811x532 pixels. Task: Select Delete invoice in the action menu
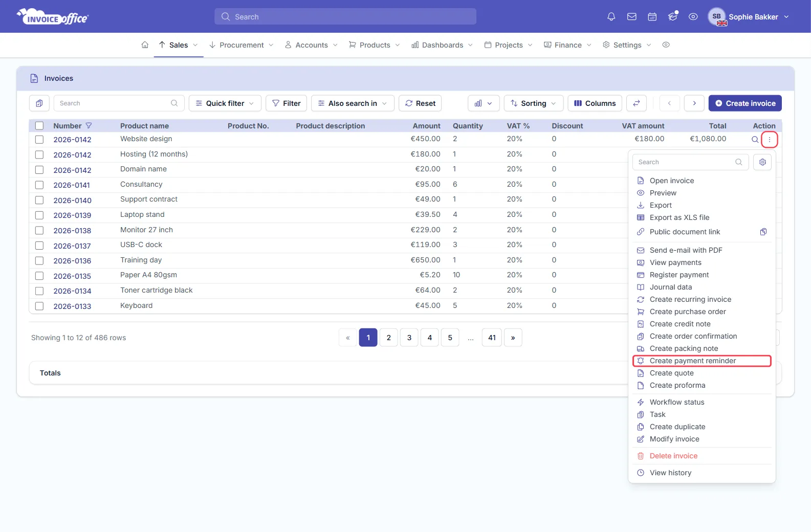click(x=673, y=456)
